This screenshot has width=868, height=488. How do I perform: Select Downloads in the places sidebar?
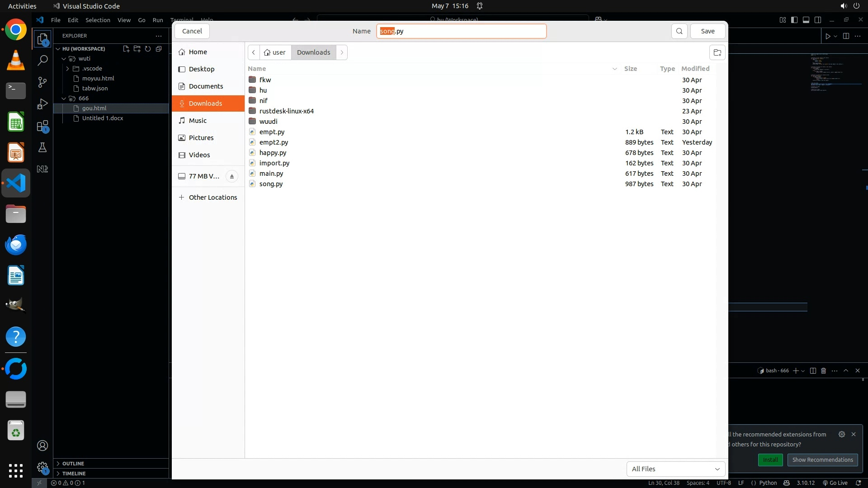click(x=205, y=103)
